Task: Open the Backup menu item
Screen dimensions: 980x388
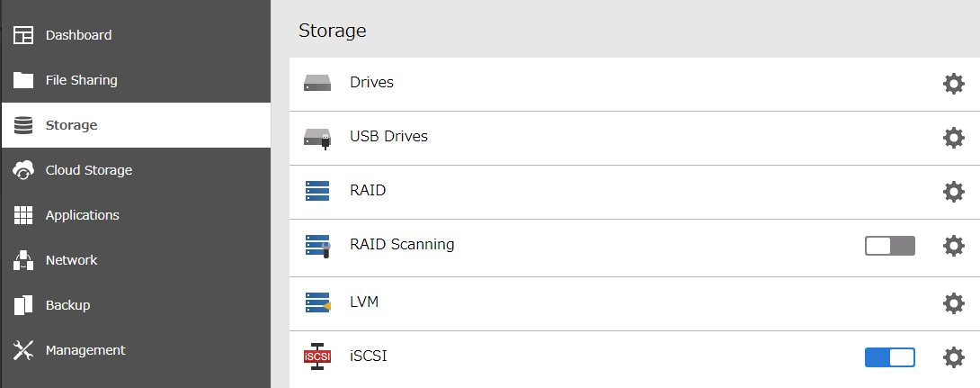Action: [x=67, y=305]
